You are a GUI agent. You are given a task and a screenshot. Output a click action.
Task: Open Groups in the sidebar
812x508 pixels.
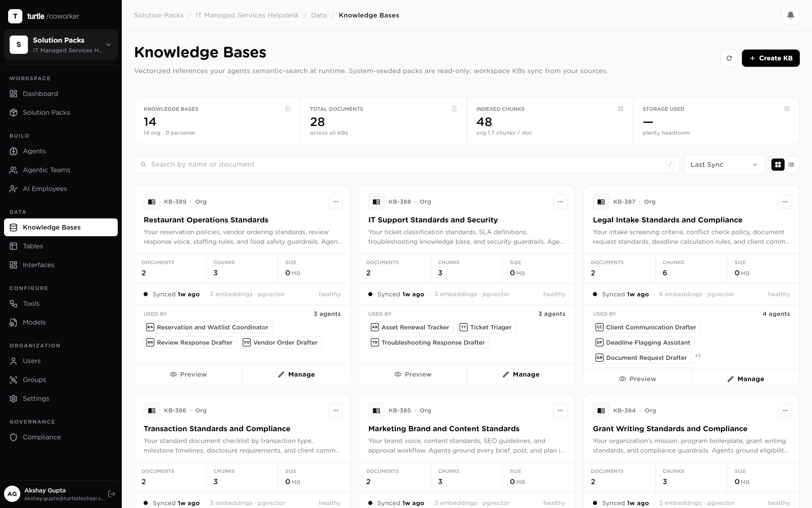coord(61,380)
